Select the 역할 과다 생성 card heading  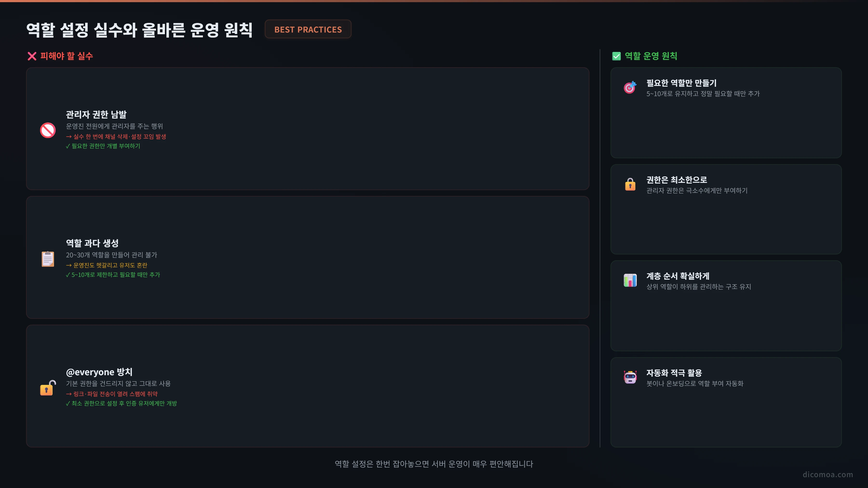click(92, 243)
